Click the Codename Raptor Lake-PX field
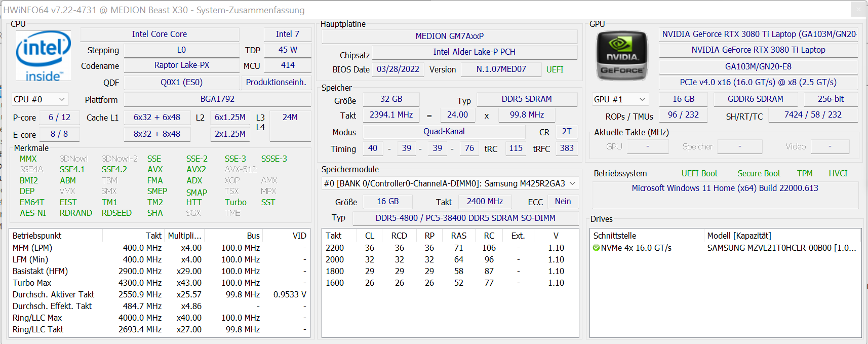The image size is (868, 344). point(181,65)
